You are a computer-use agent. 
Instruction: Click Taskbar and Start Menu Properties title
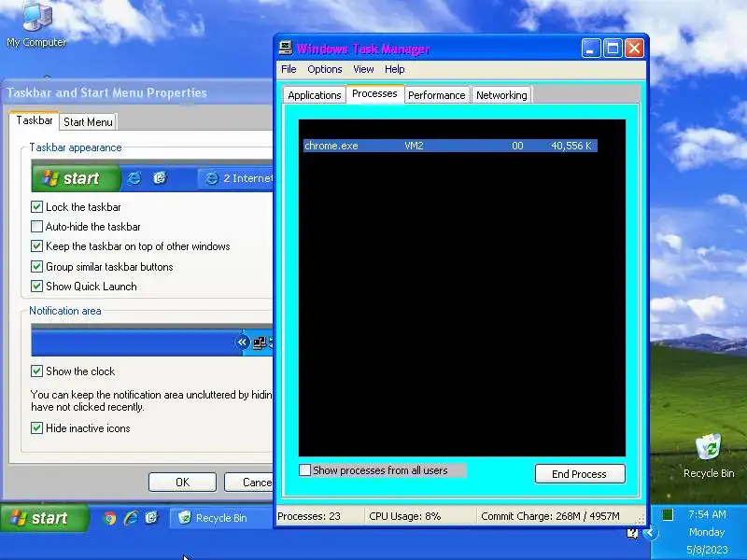[x=106, y=92]
